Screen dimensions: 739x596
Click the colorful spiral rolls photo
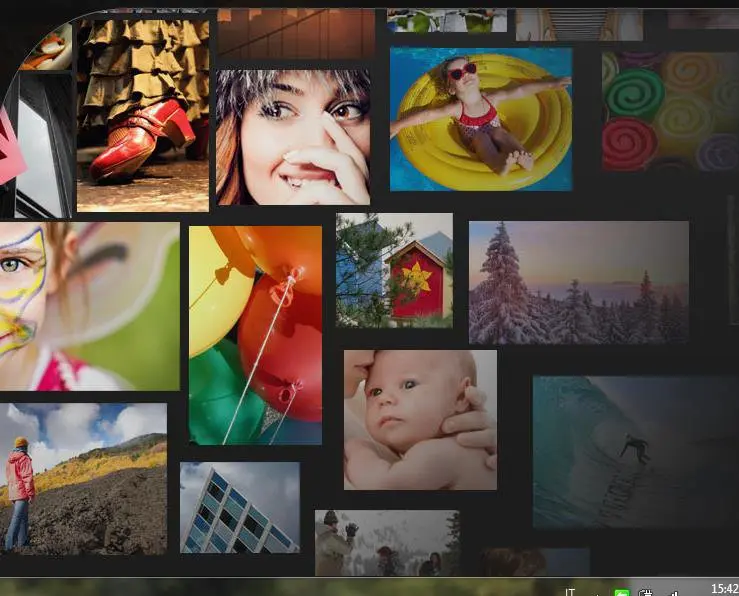click(670, 111)
